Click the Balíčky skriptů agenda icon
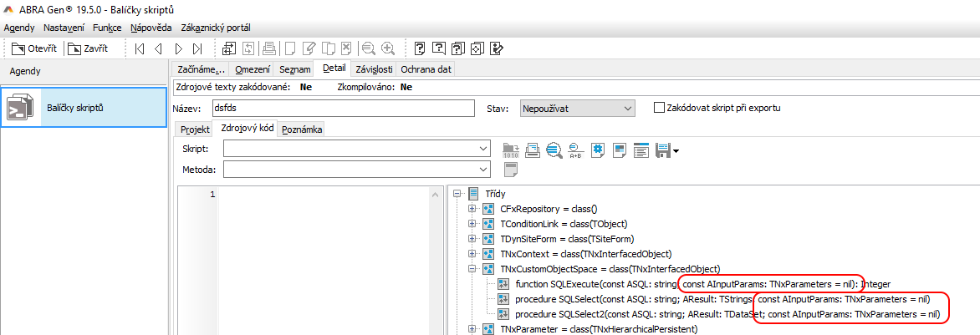This screenshot has width=980, height=335. pos(21,108)
